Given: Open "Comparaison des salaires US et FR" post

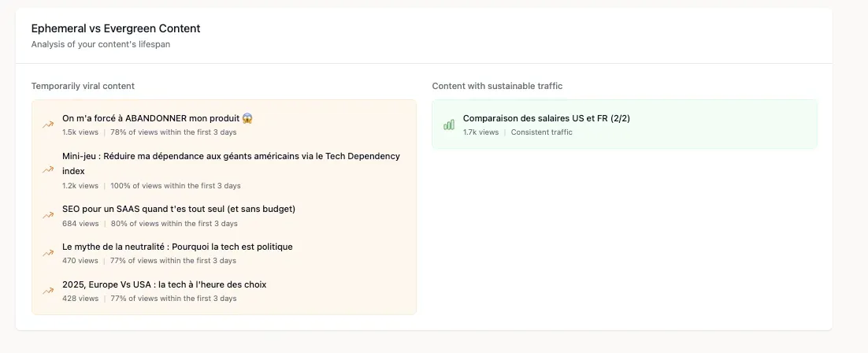Looking at the screenshot, I should coord(546,118).
